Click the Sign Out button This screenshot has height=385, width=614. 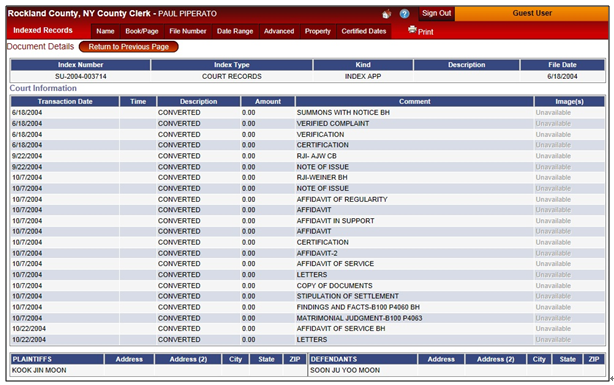tap(437, 13)
